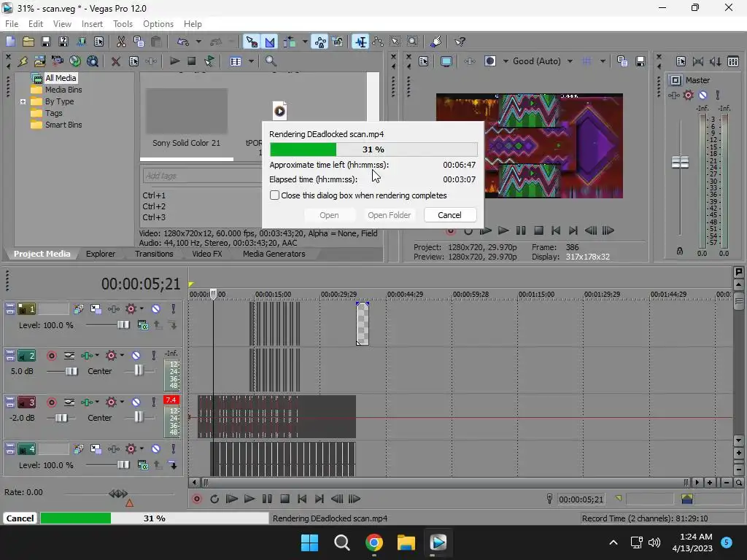Switch to the Media Generators tab
Image resolution: width=747 pixels, height=560 pixels.
[274, 254]
